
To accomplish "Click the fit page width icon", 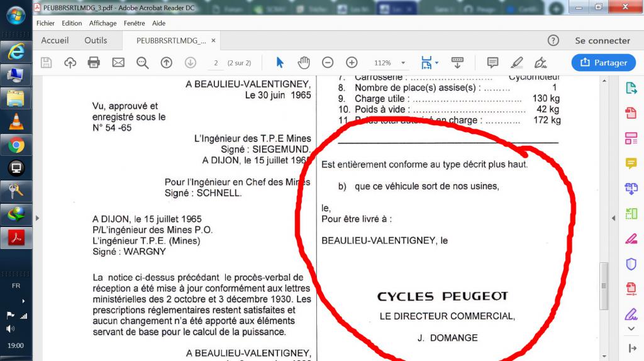I will coord(426,62).
